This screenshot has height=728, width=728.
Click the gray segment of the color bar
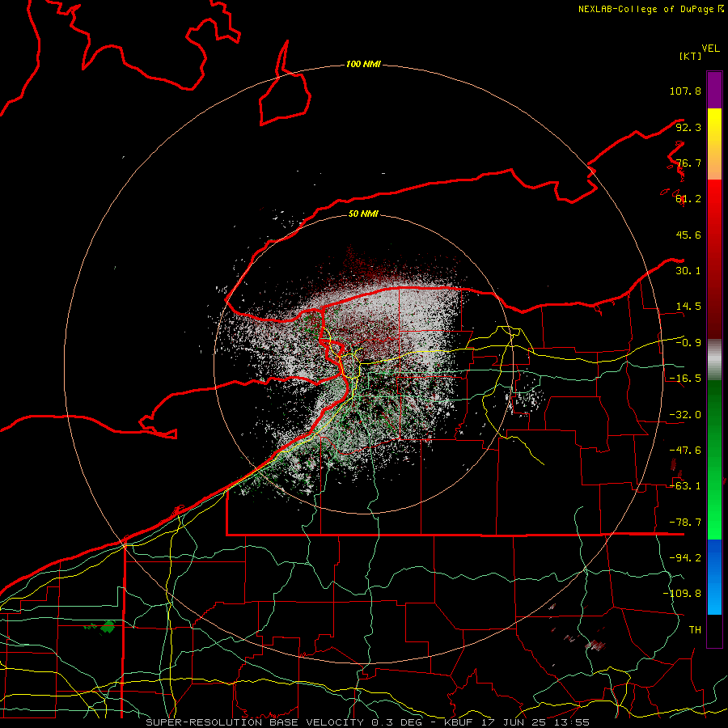click(x=714, y=360)
